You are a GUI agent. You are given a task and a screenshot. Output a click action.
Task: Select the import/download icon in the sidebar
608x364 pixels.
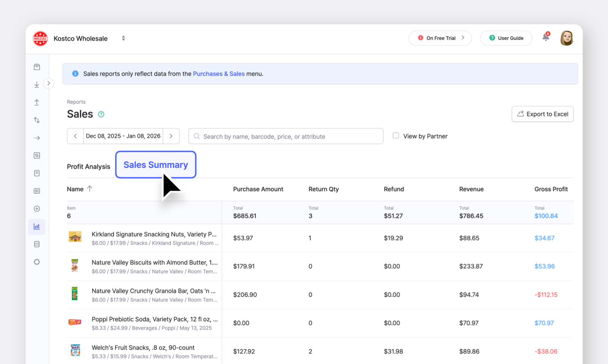(x=37, y=84)
